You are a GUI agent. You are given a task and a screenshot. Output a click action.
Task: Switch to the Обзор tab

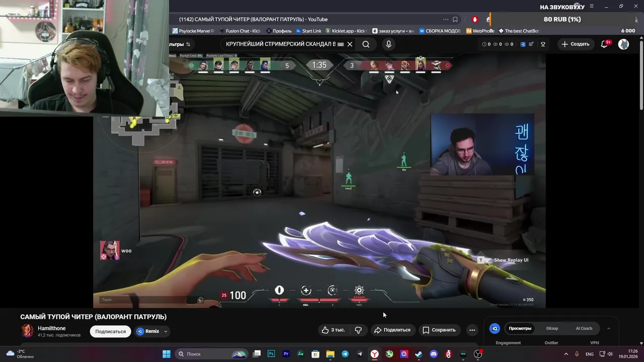coord(552,329)
